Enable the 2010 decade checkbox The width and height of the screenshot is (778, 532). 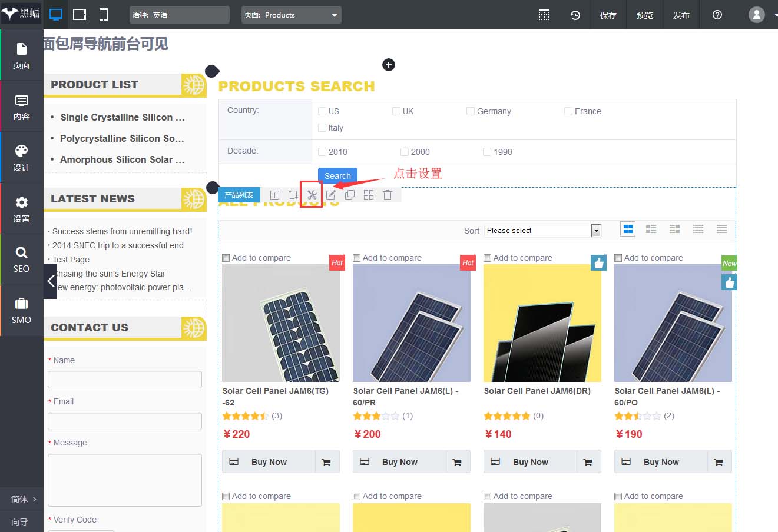pos(321,151)
